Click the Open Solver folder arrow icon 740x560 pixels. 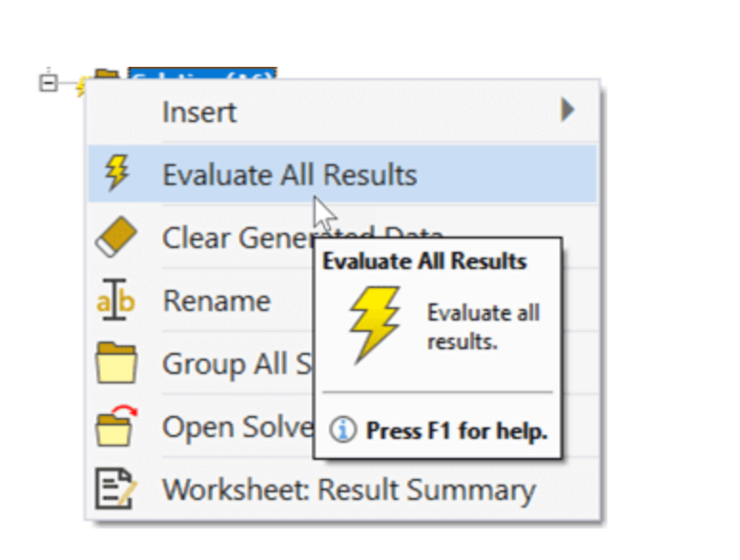pos(116,425)
